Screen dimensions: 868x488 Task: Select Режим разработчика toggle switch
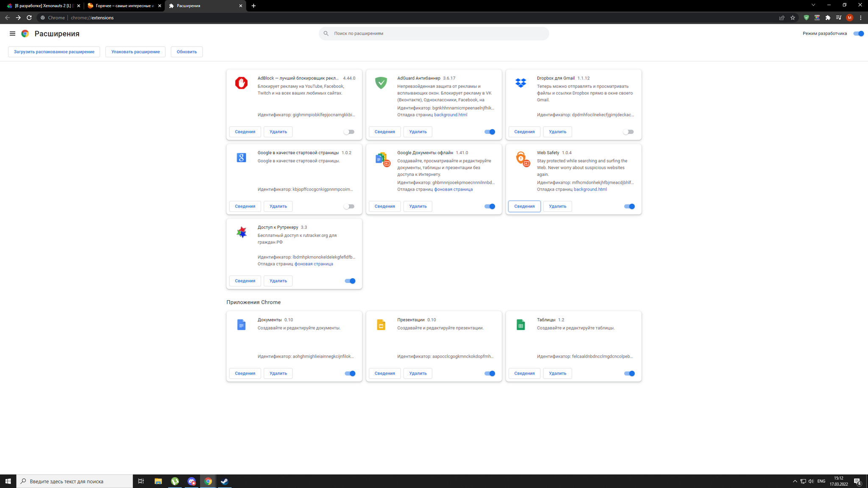click(858, 33)
